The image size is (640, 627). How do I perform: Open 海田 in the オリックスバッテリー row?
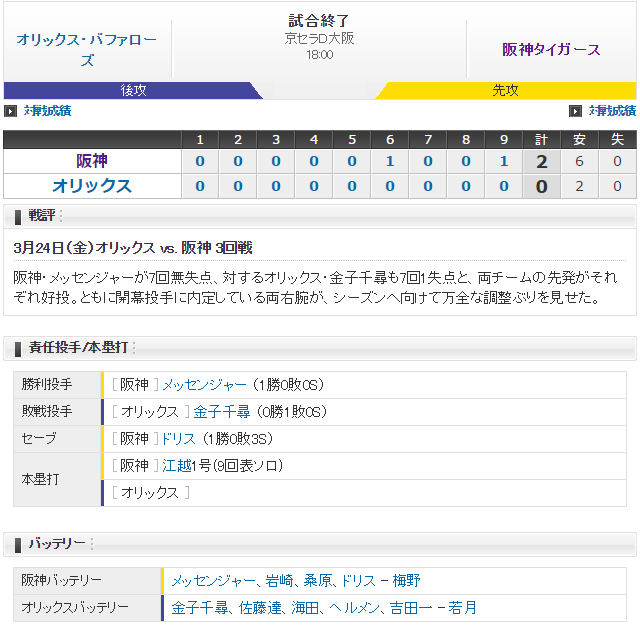305,608
